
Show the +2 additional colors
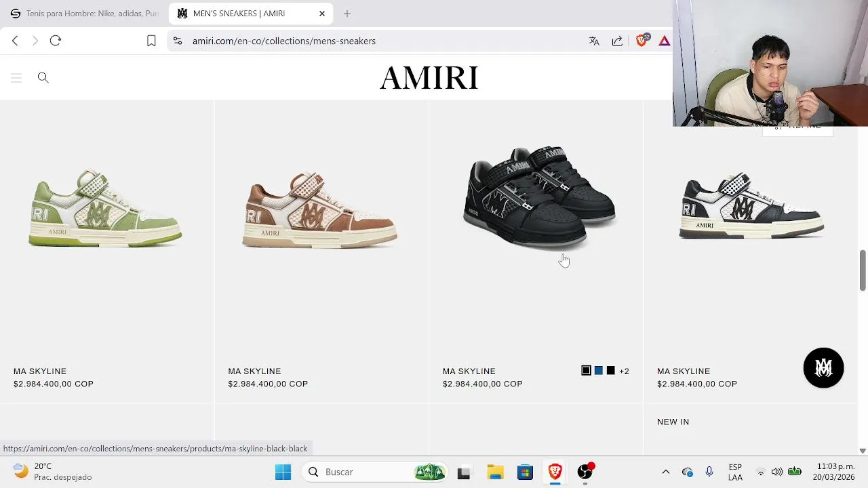624,371
